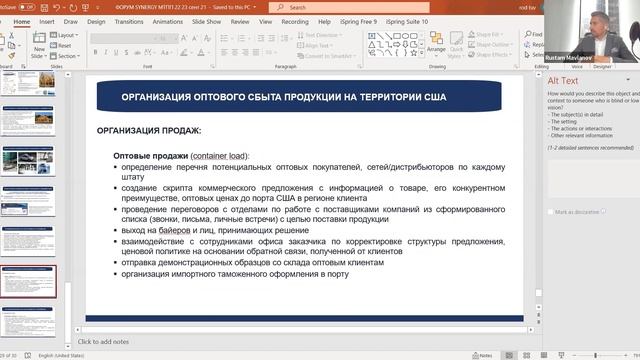Adjust the zoom slider handle
Viewport: 640px width, 360px height.
pos(596,356)
